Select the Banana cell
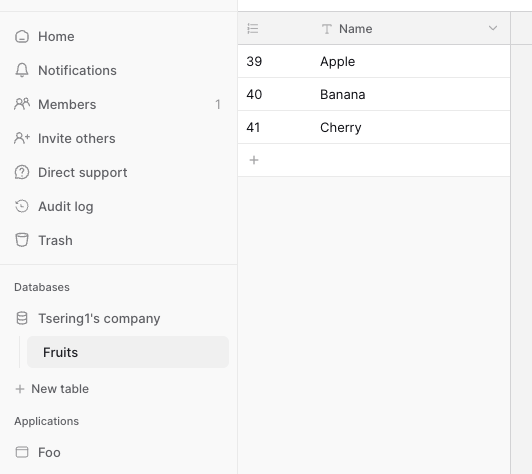The width and height of the screenshot is (532, 474). (411, 94)
